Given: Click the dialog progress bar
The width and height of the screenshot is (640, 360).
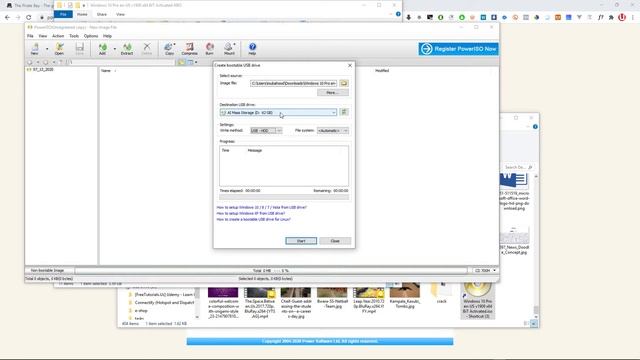Looking at the screenshot, I should 284,197.
